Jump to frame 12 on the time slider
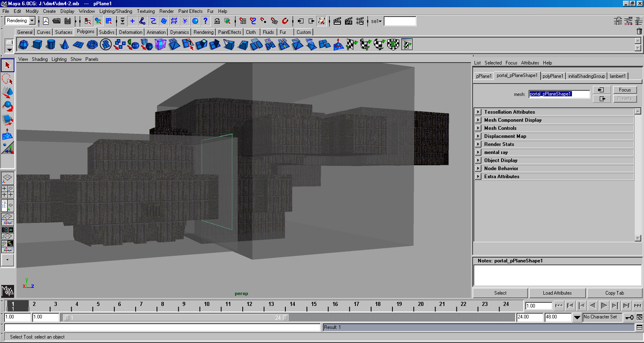644x343 pixels. pyautogui.click(x=250, y=306)
